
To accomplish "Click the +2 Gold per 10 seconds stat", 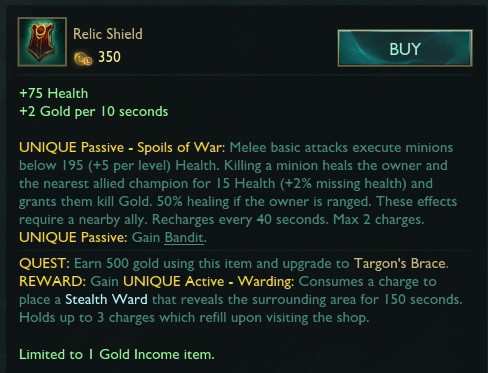I will tap(94, 112).
